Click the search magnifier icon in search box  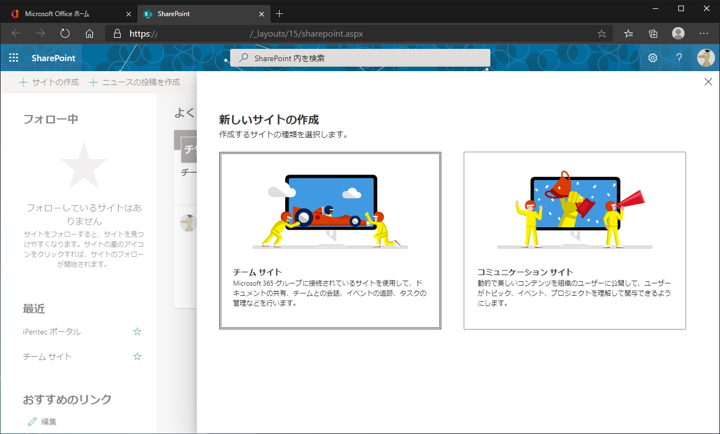coord(244,58)
